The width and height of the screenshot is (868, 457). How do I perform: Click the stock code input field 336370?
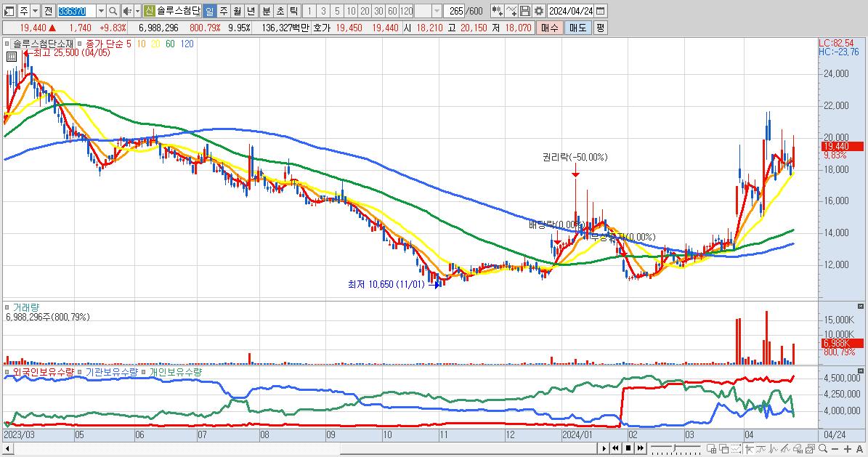76,10
